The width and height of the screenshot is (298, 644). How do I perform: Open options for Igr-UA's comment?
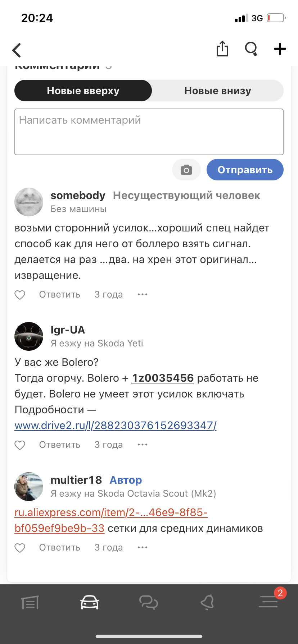coord(142,445)
